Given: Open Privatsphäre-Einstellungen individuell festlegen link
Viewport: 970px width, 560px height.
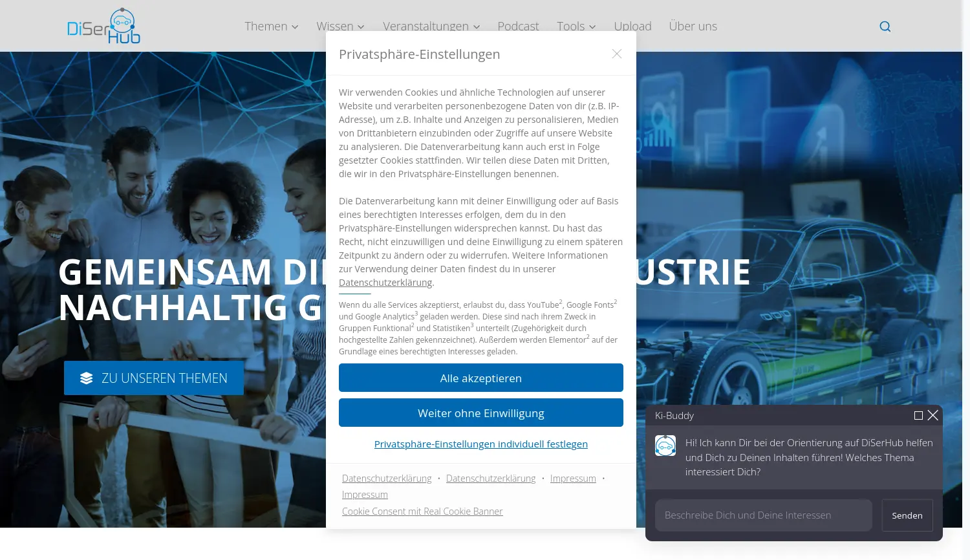Looking at the screenshot, I should click(x=481, y=444).
